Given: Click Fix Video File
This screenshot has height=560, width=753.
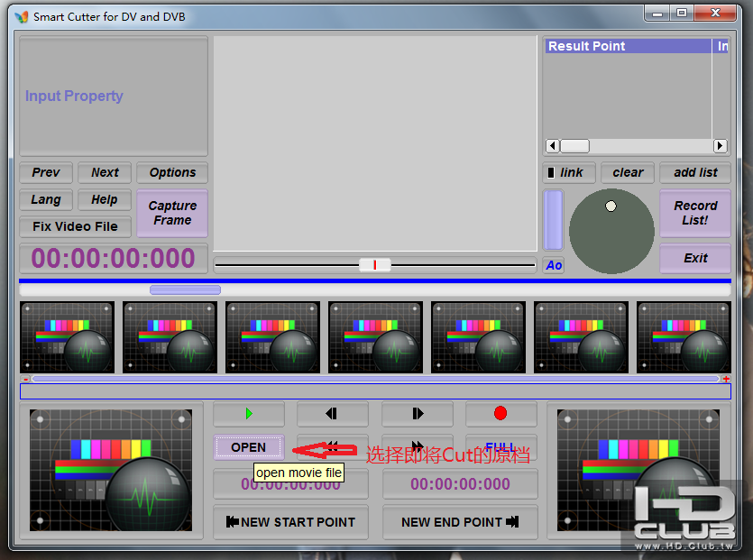Looking at the screenshot, I should 76,226.
